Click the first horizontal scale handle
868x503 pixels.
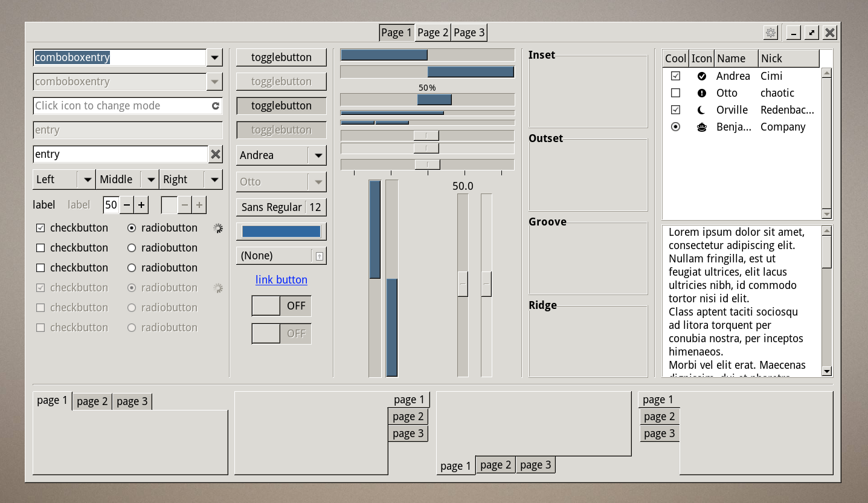tap(426, 135)
